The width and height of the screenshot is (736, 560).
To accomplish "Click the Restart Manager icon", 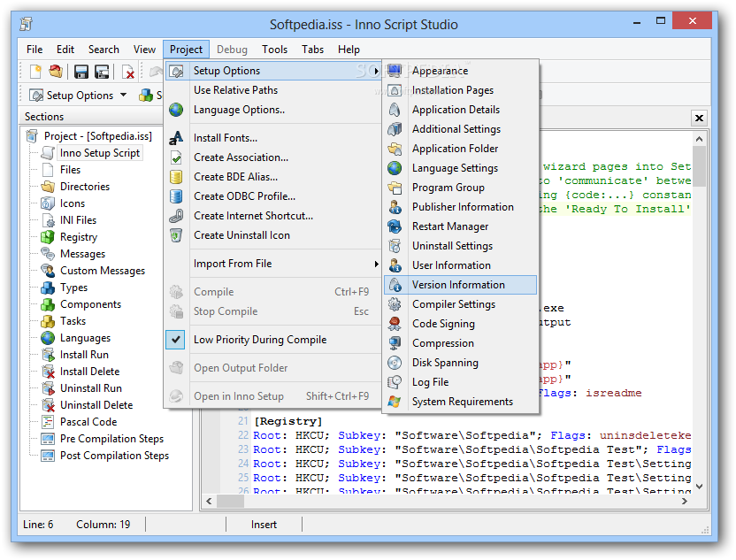I will pos(395,226).
